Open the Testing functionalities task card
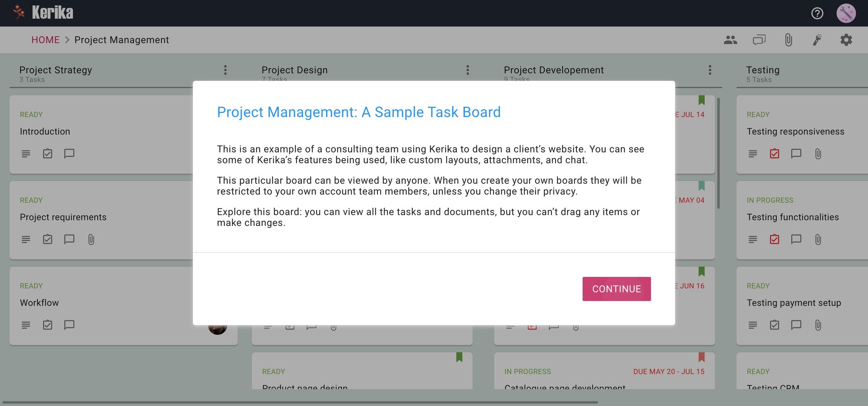This screenshot has height=406, width=868. [x=802, y=220]
